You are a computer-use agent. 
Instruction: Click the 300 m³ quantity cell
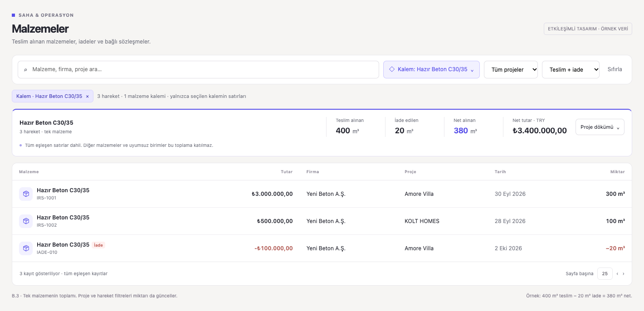(x=615, y=194)
